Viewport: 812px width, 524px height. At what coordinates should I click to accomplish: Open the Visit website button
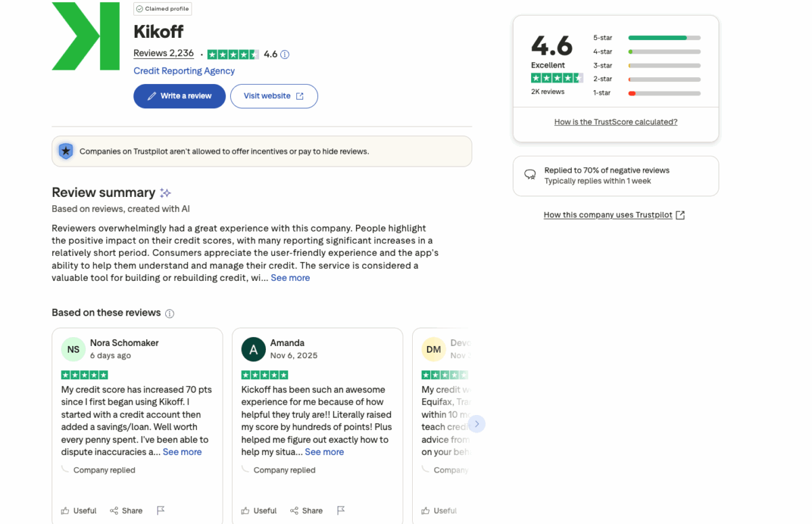click(273, 96)
